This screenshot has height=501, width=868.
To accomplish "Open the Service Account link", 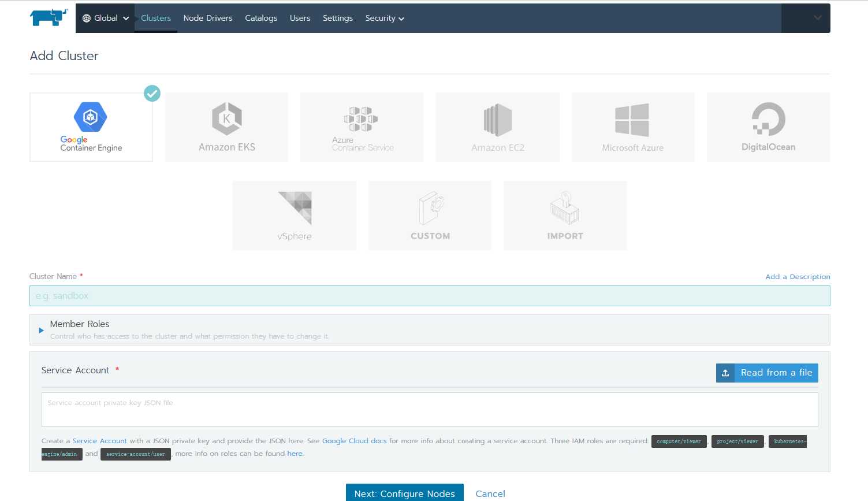I will point(99,441).
